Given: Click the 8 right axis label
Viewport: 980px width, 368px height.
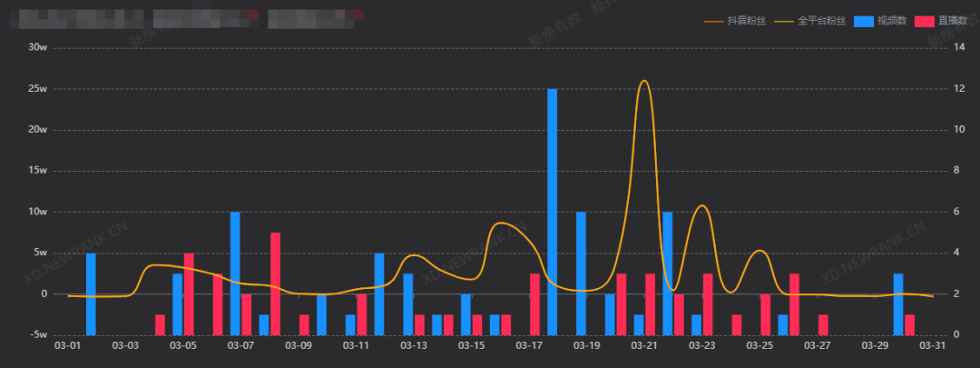Looking at the screenshot, I should click(955, 171).
